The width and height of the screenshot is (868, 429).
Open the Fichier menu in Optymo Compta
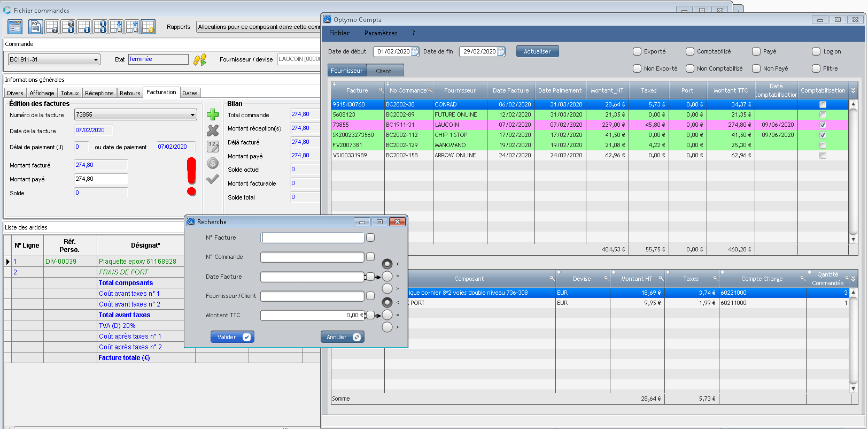(339, 33)
